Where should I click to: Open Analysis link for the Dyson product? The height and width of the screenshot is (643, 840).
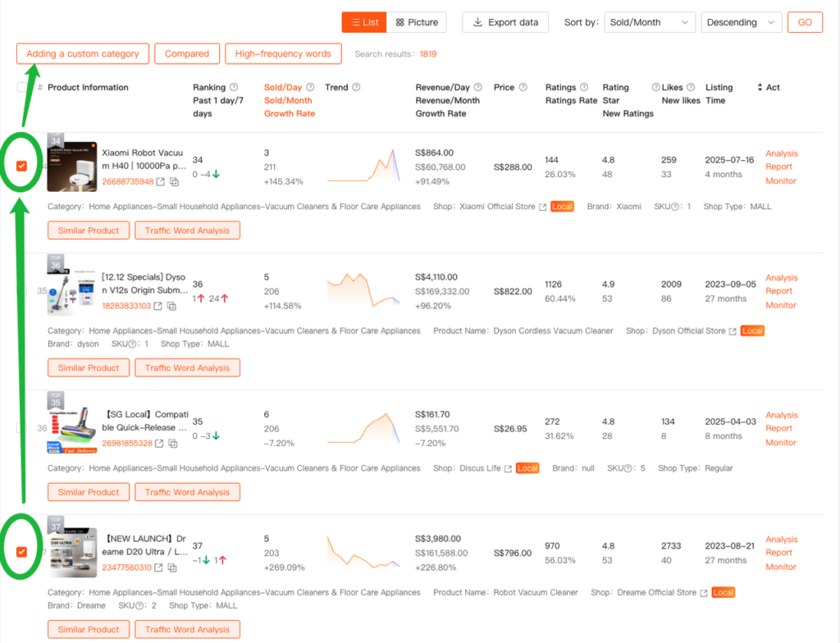point(781,278)
